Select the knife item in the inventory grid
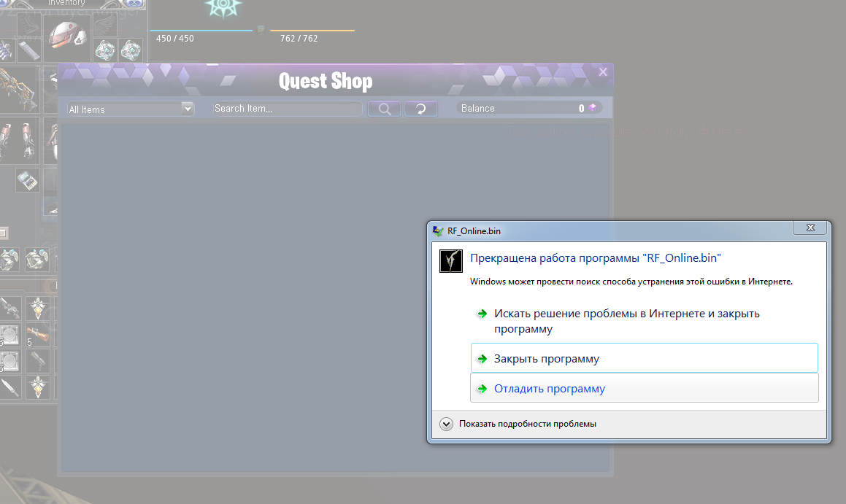 coord(10,387)
